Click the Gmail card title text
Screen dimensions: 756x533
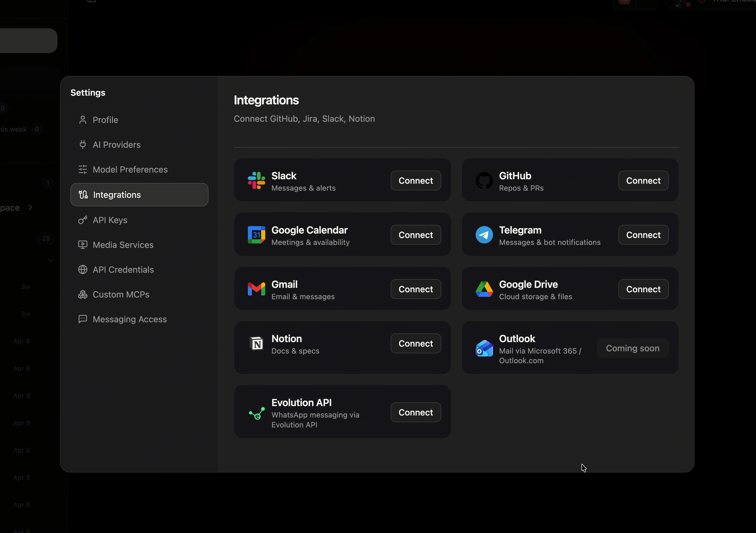pyautogui.click(x=284, y=284)
